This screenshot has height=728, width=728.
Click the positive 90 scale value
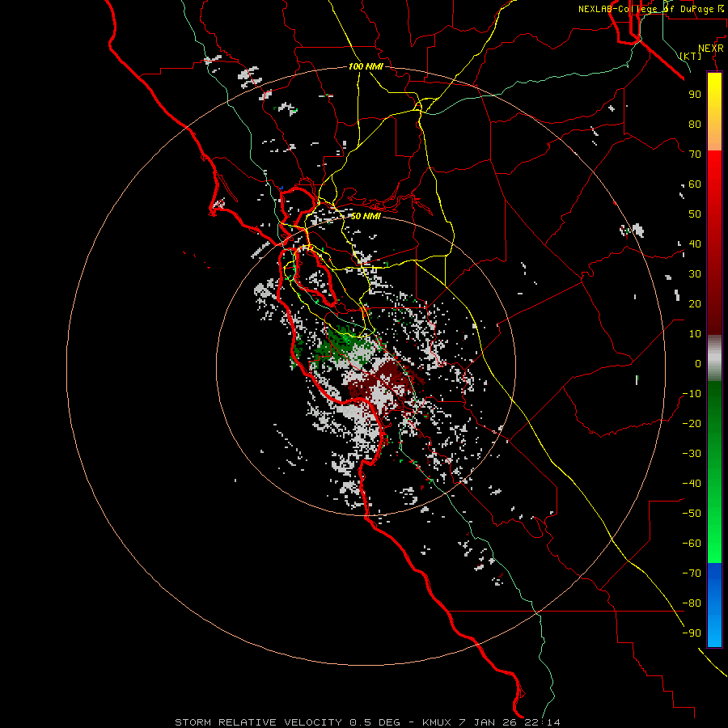point(695,95)
